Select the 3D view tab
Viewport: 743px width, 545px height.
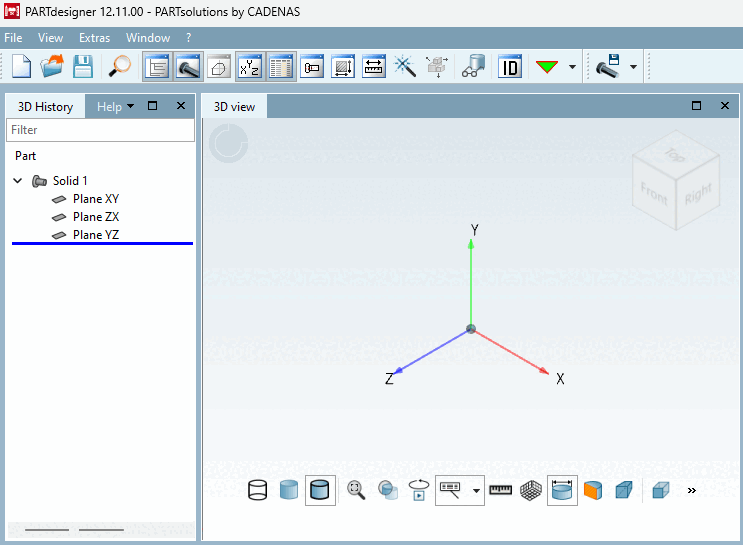234,107
